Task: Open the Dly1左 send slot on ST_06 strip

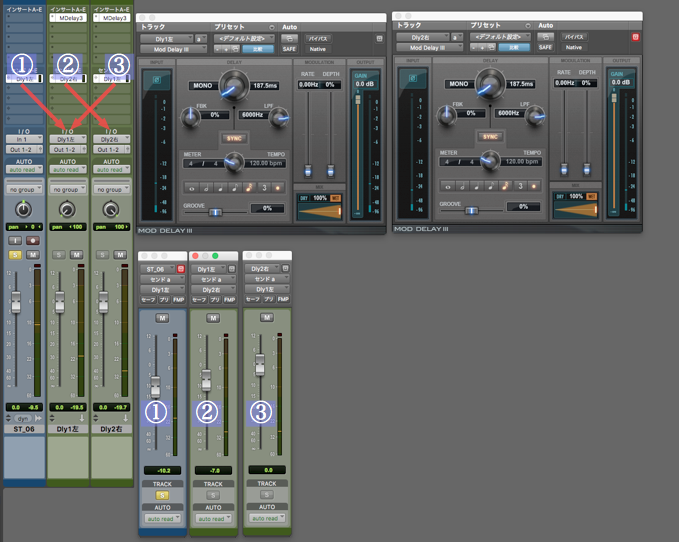Action: (24, 79)
